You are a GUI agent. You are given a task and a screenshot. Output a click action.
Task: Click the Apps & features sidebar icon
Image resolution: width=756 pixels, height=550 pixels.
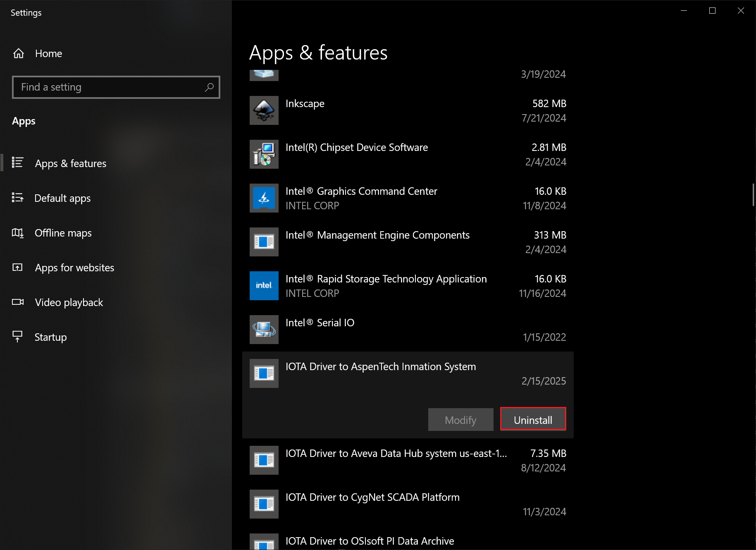[x=18, y=163]
